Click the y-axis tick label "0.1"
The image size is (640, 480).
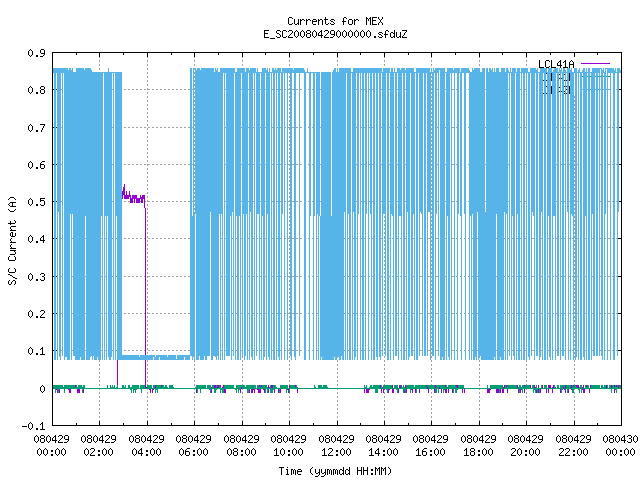point(36,351)
